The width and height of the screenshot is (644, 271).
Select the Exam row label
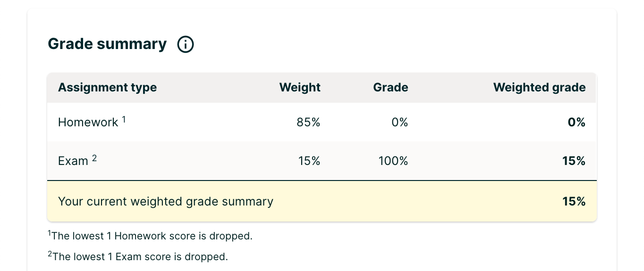coord(73,161)
